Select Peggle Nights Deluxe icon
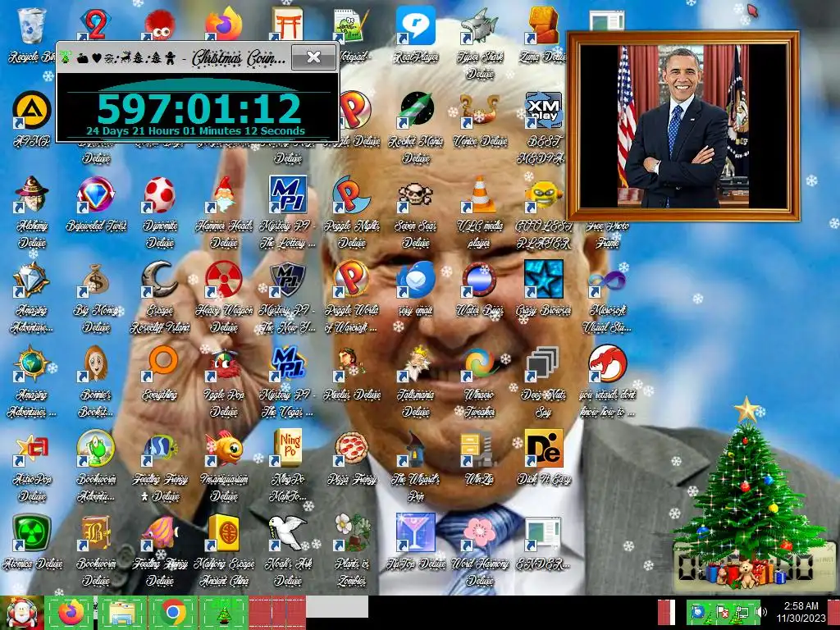Screen dimensions: 840x630 pos(351,194)
